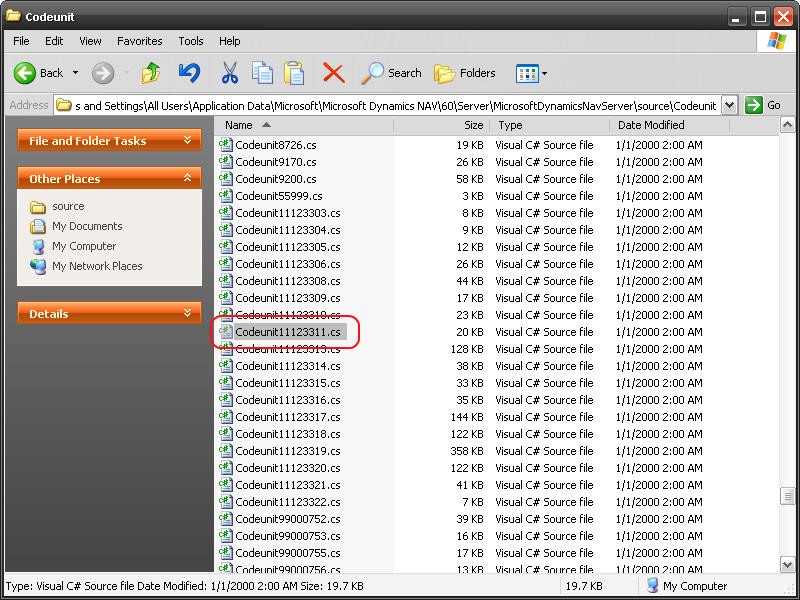Viewport: 800px width, 600px height.
Task: Click the scrollbar up arrow
Action: point(787,125)
